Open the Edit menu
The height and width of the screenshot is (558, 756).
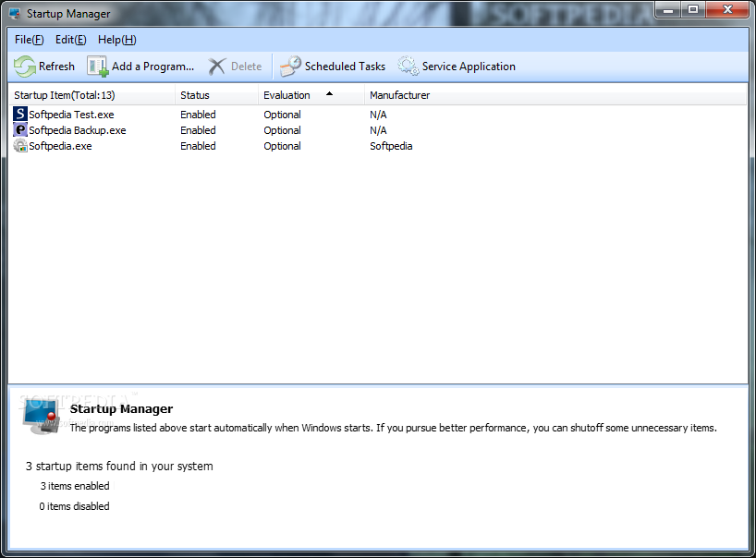71,40
